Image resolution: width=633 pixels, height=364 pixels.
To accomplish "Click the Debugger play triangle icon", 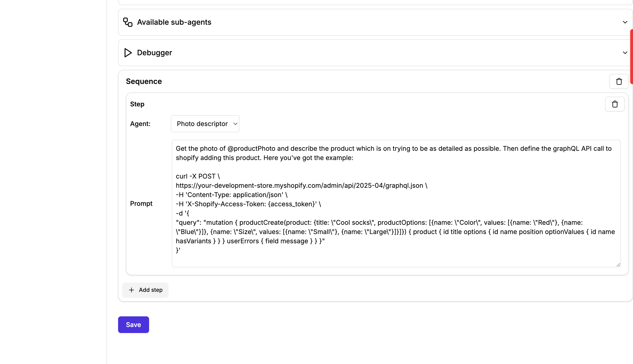I will (128, 53).
